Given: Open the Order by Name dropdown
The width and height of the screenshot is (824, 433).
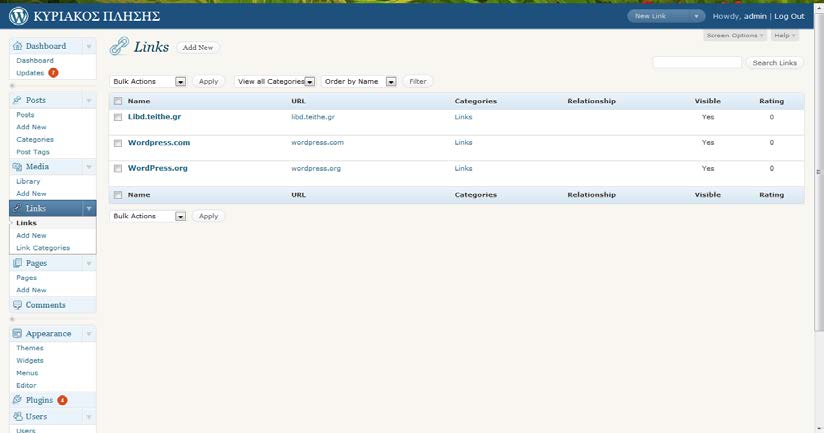Looking at the screenshot, I should [x=359, y=81].
